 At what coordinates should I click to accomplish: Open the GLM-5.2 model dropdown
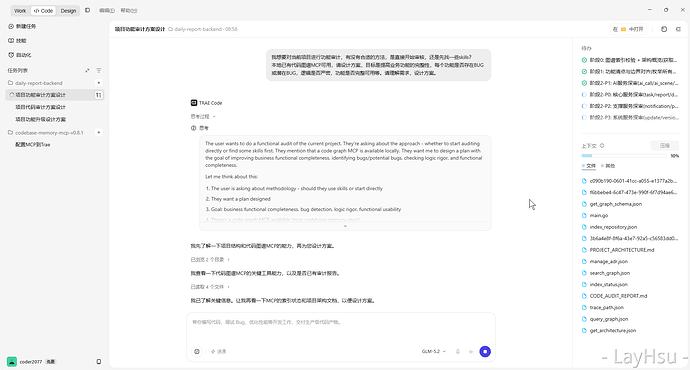pos(433,352)
